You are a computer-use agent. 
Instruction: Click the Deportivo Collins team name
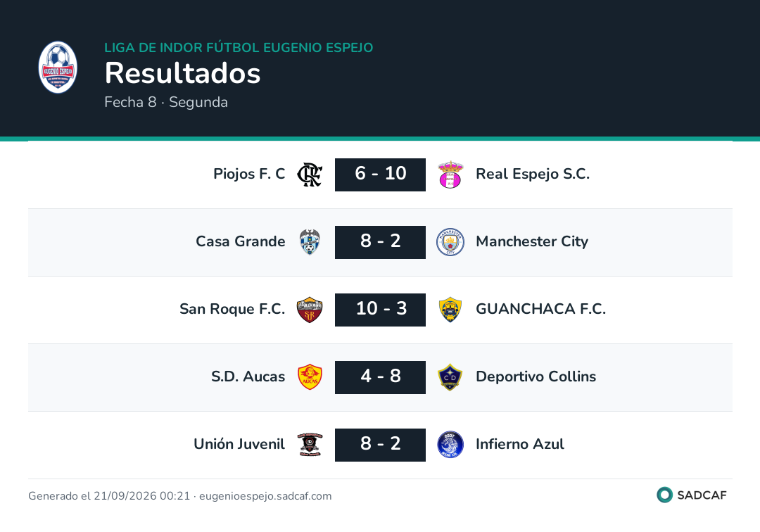(536, 376)
